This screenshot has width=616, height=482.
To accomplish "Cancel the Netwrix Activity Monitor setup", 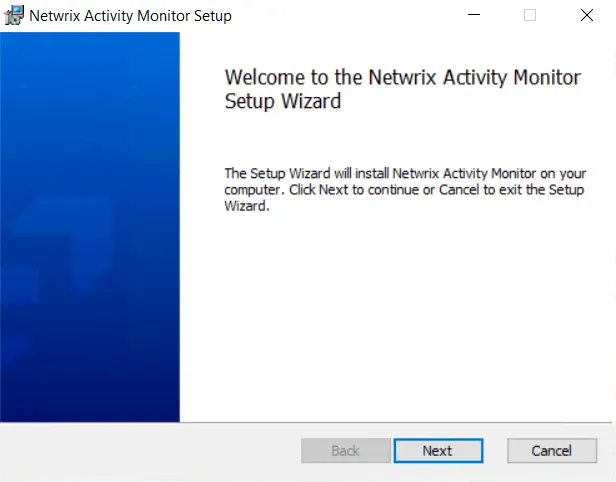I will coord(552,451).
